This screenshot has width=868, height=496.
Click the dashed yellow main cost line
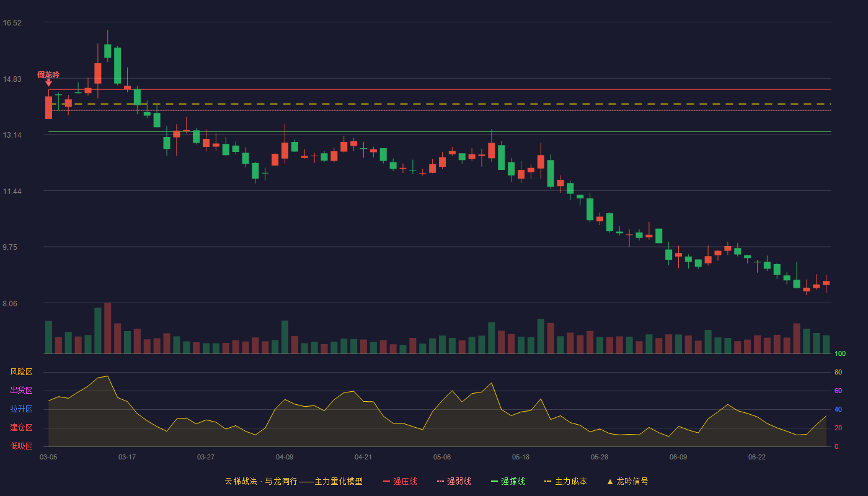click(x=440, y=104)
